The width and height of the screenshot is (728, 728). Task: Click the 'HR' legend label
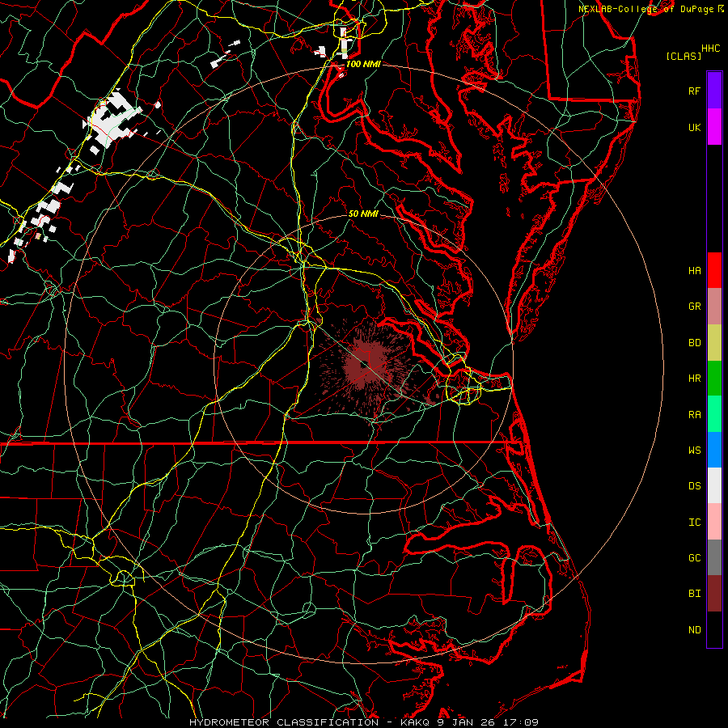click(694, 379)
